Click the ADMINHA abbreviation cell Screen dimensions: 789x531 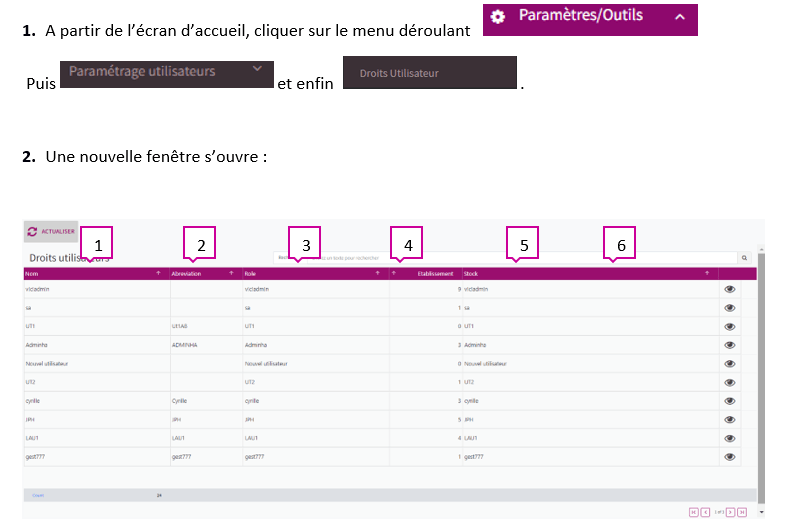[184, 345]
